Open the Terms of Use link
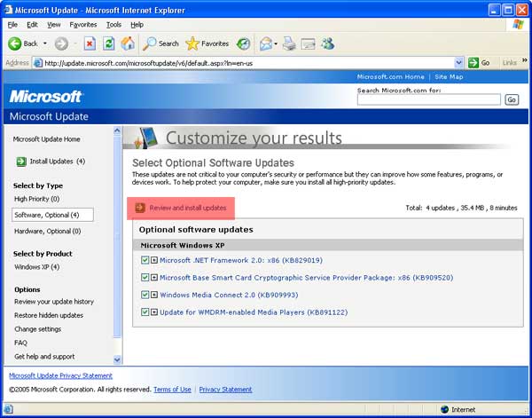 pos(172,390)
